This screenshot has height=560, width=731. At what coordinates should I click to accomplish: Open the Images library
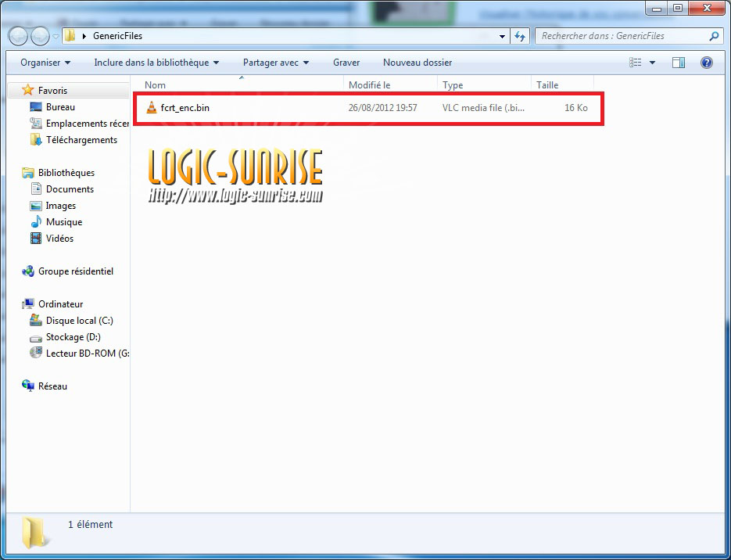61,206
